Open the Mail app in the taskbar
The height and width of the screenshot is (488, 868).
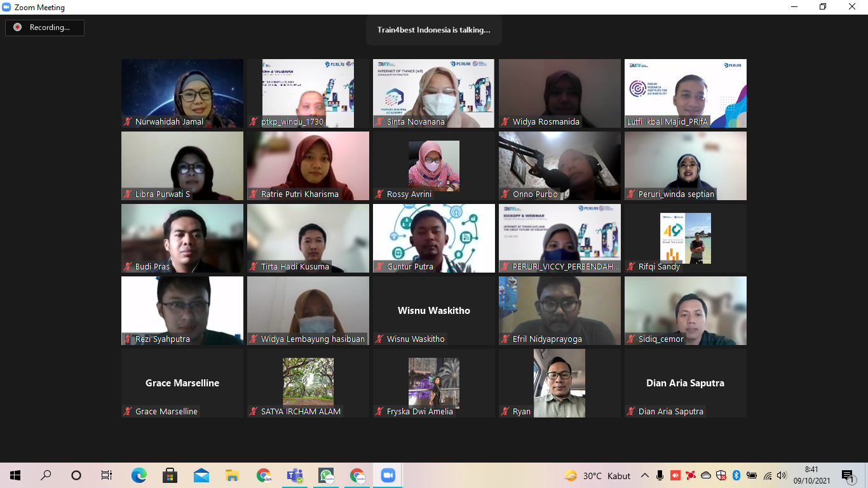[x=201, y=475]
